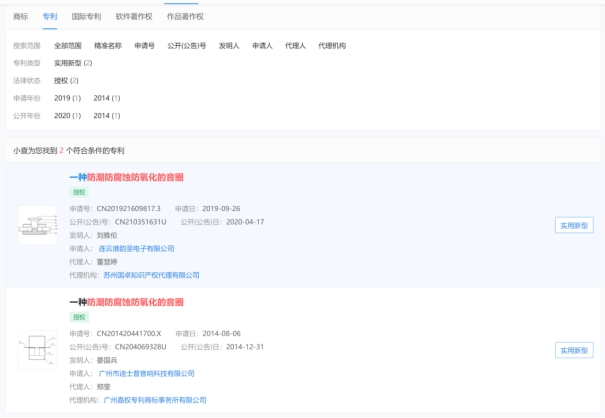Go to the 作品著作权 tab
This screenshot has height=418, width=605.
[185, 17]
